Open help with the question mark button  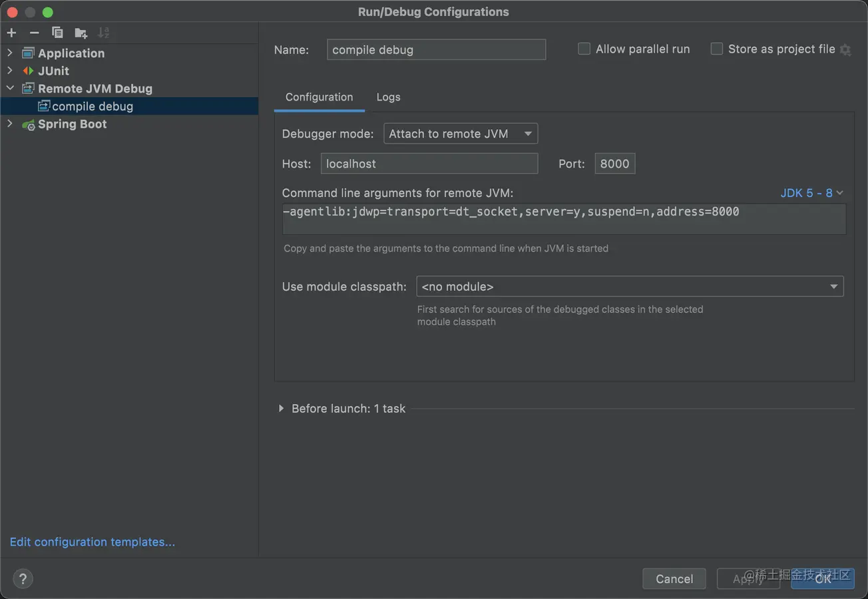pos(23,578)
